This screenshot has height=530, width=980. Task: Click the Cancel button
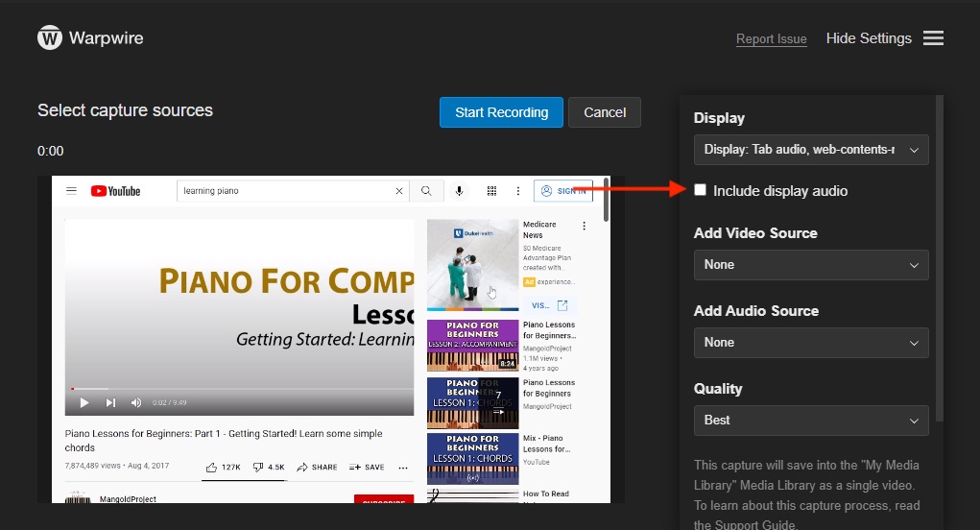pos(605,112)
